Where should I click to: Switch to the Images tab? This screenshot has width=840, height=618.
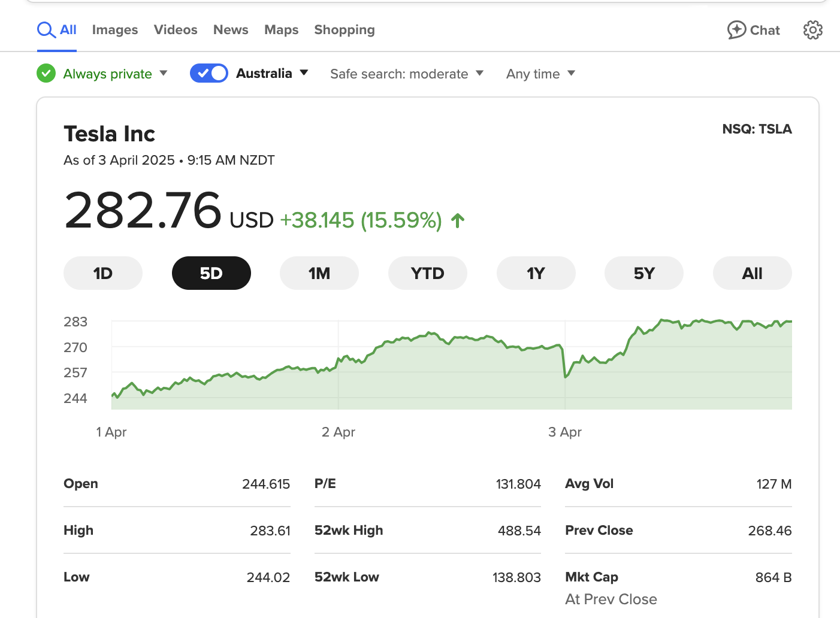(x=115, y=30)
